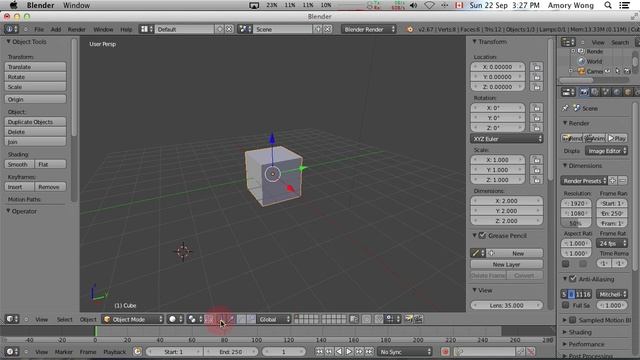640x360 pixels.
Task: Select the Render properties tab icon
Action: point(584,92)
